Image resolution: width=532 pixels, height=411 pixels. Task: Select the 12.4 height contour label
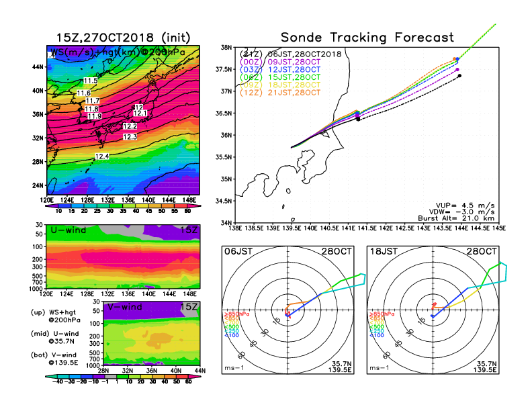[x=102, y=156]
